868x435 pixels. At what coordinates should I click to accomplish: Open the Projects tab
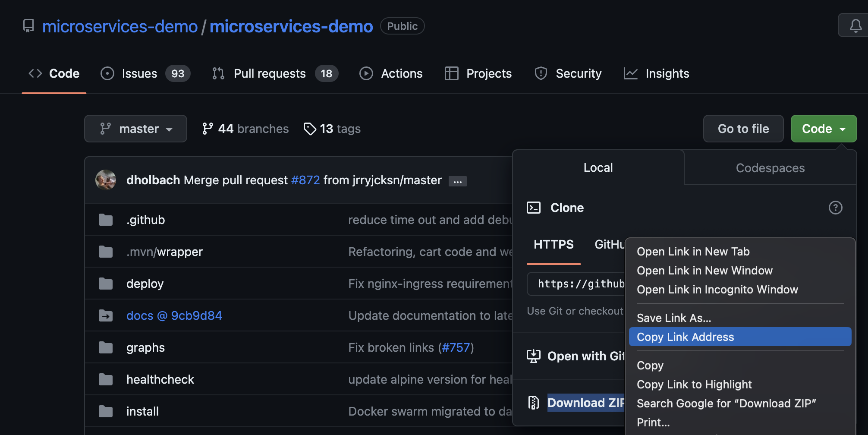[478, 73]
